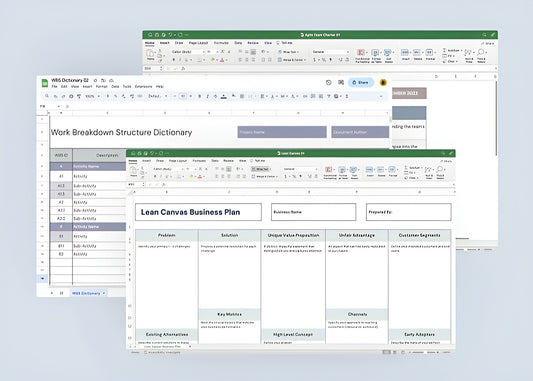
Task: Click the search menus magnifier in Sheets toolbar
Action: click(47, 97)
